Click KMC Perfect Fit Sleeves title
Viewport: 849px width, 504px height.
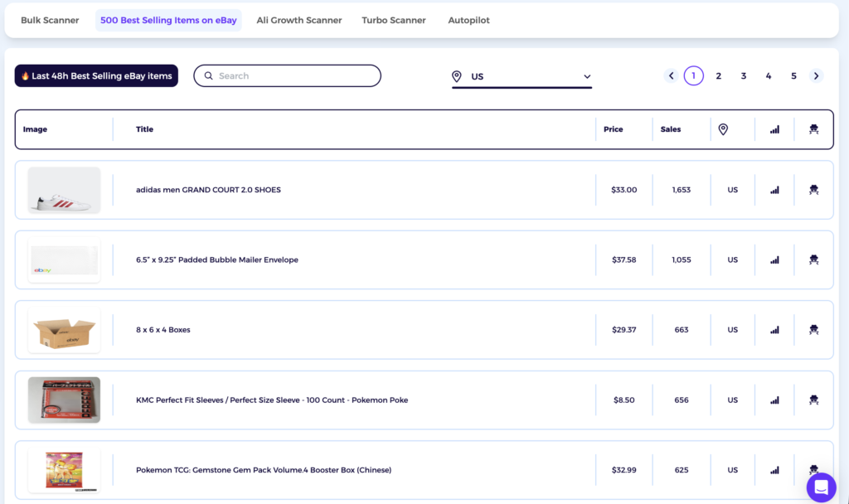coord(272,400)
